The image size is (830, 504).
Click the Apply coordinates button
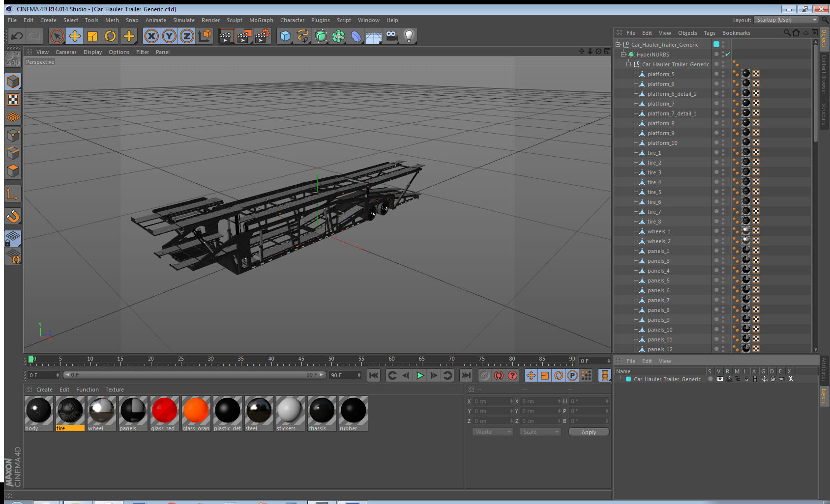tap(589, 432)
